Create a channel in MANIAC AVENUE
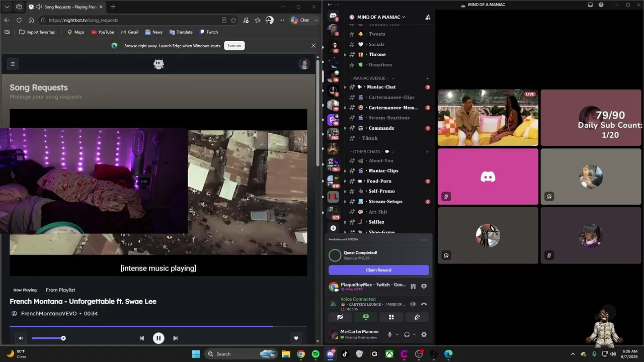Viewport: 644px width, 362px height. click(428, 78)
